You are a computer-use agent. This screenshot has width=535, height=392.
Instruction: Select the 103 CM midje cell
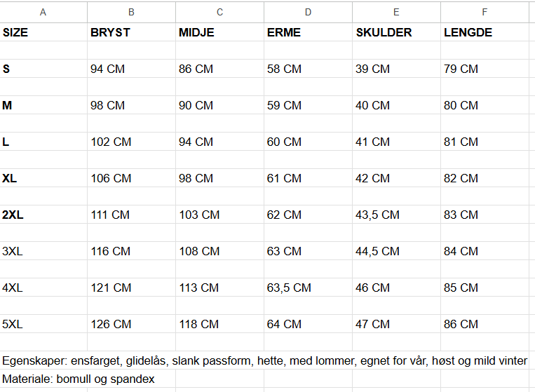199,215
